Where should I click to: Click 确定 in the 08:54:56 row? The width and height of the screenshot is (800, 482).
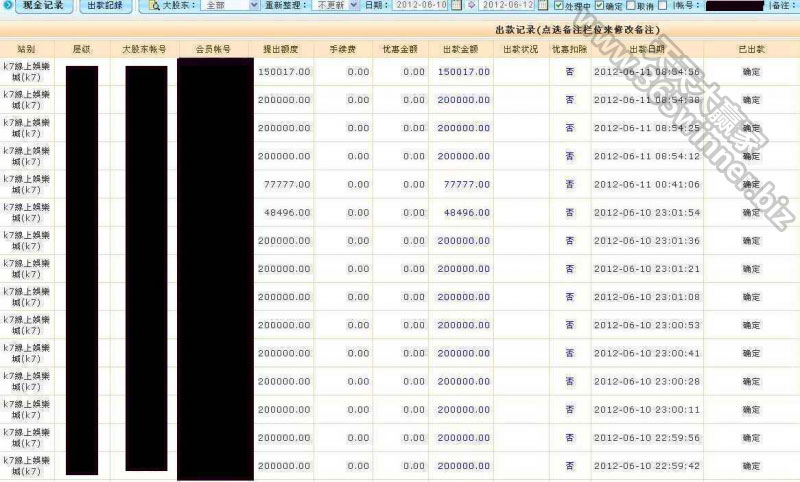click(752, 72)
